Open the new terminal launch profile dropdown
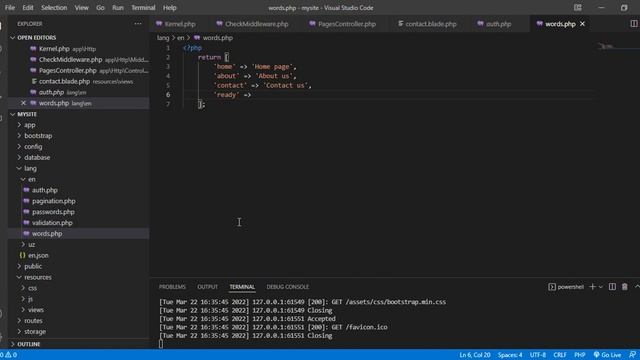Viewport: 640px width, 360px height. point(601,287)
